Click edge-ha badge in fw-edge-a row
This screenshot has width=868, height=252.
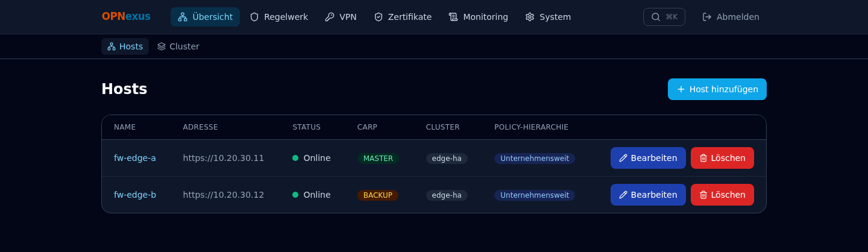click(447, 159)
